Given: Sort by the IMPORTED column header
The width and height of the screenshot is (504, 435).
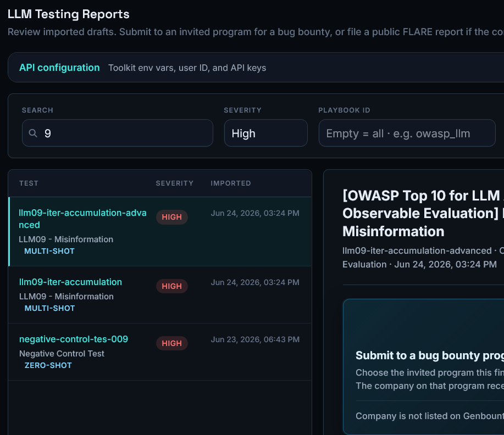Looking at the screenshot, I should 230,183.
